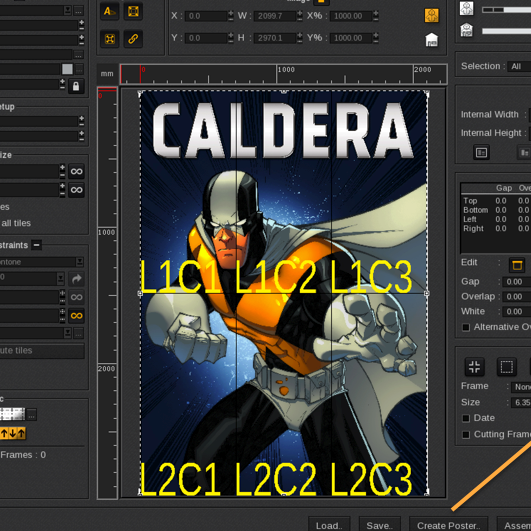531x531 pixels.
Task: Click the ellipsis button next to the gray swatch
Action: [79, 69]
